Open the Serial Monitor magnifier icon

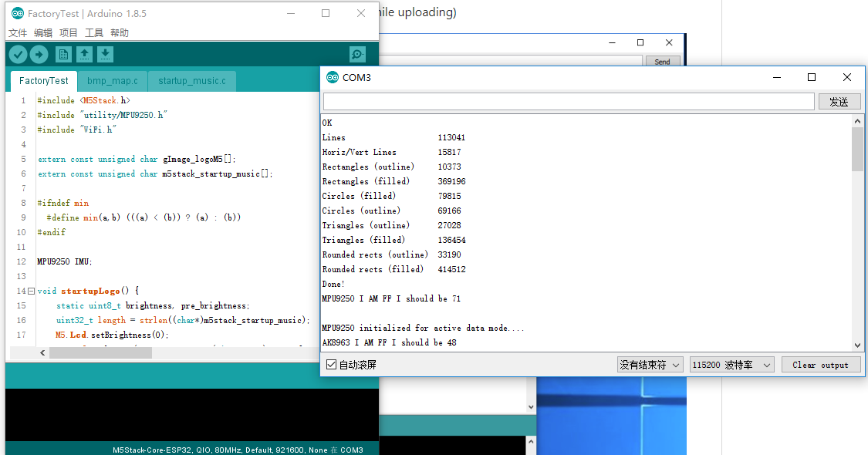pyautogui.click(x=357, y=54)
